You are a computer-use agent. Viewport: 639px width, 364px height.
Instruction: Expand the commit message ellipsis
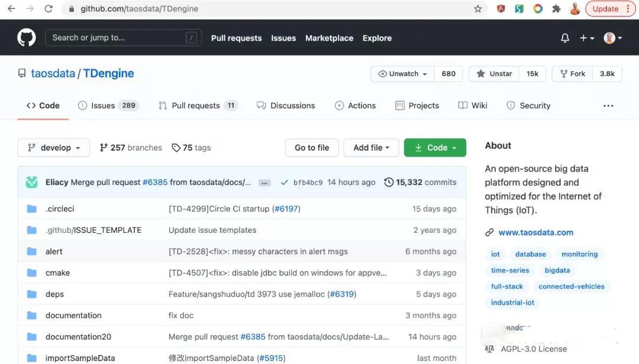click(x=264, y=183)
